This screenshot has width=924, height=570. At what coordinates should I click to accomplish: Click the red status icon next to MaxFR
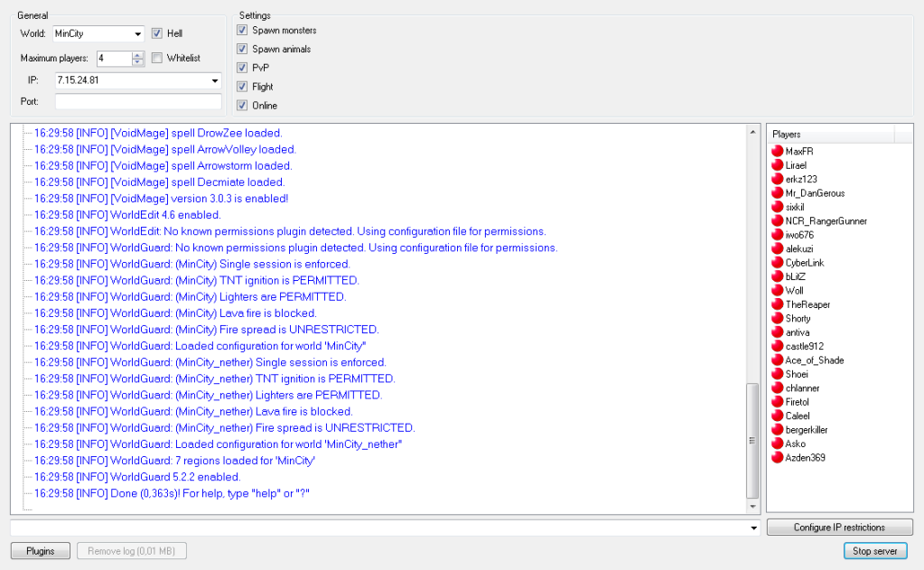click(x=778, y=151)
